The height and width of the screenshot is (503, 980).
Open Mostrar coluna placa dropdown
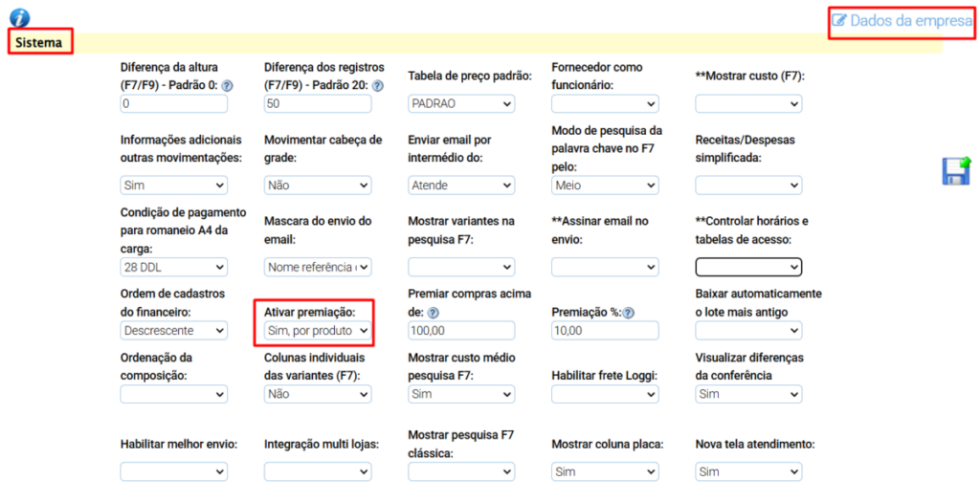(605, 471)
